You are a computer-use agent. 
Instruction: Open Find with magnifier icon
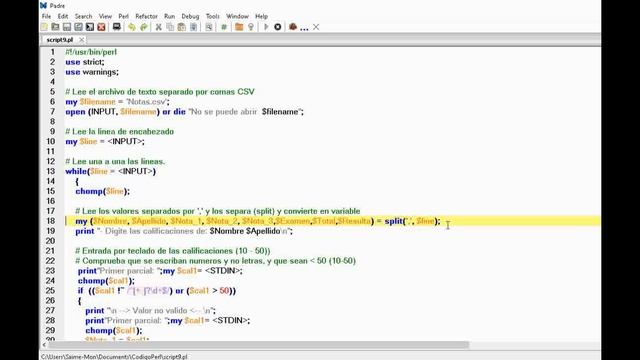pyautogui.click(x=209, y=27)
